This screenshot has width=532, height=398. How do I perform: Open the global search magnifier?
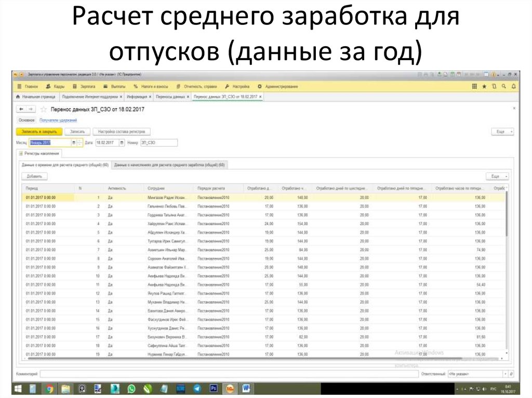pyautogui.click(x=504, y=87)
